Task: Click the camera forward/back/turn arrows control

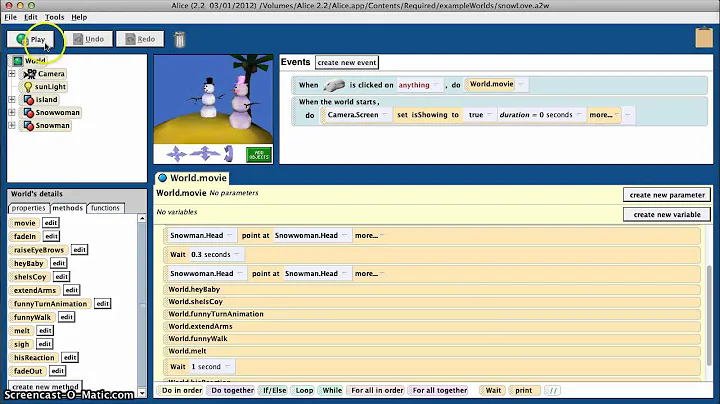Action: click(x=205, y=153)
